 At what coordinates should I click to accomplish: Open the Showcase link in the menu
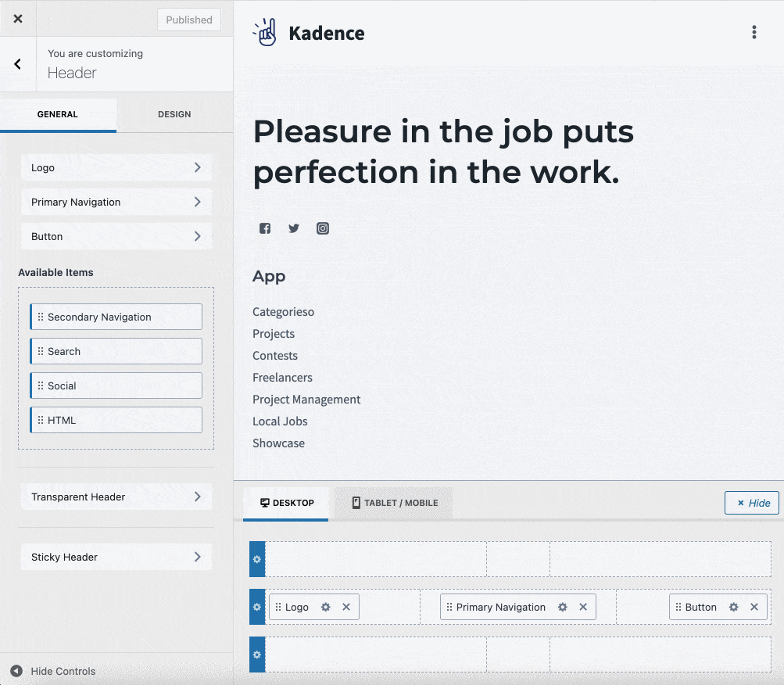278,443
